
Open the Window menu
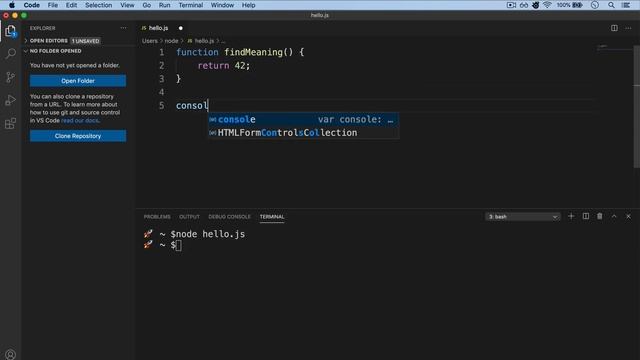(x=222, y=5)
